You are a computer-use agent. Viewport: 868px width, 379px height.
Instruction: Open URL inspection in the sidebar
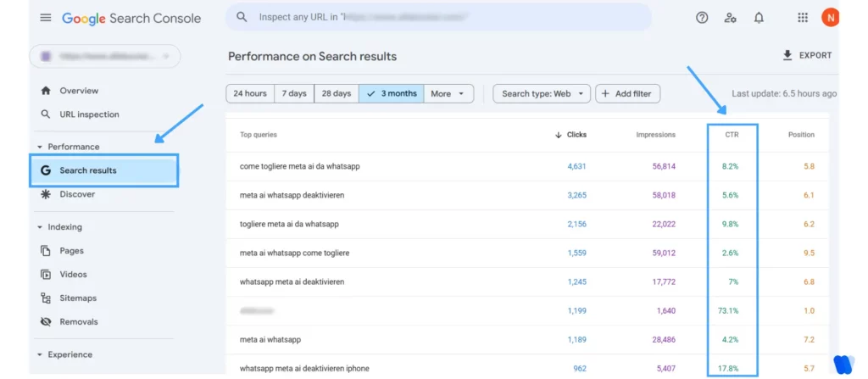point(89,114)
